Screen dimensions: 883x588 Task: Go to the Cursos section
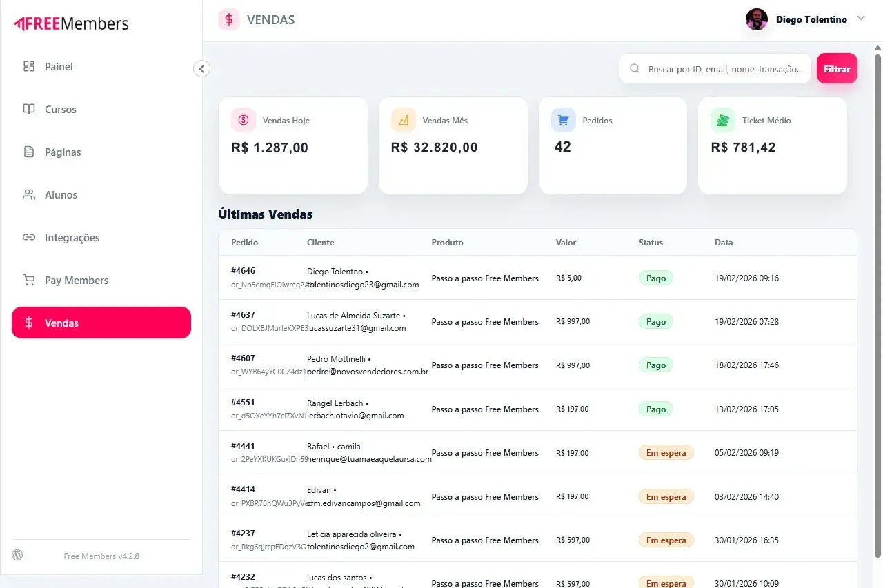tap(61, 110)
